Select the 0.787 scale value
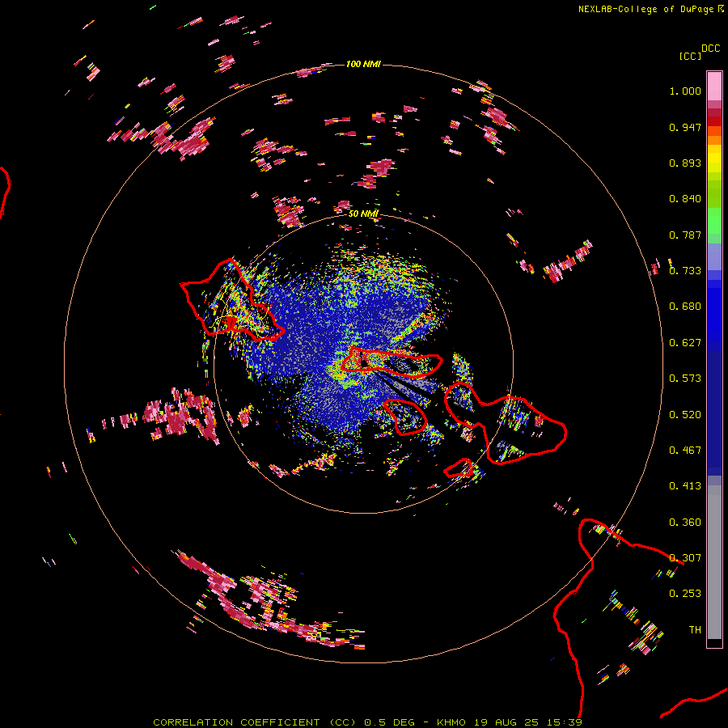The width and height of the screenshot is (728, 728). (x=685, y=235)
